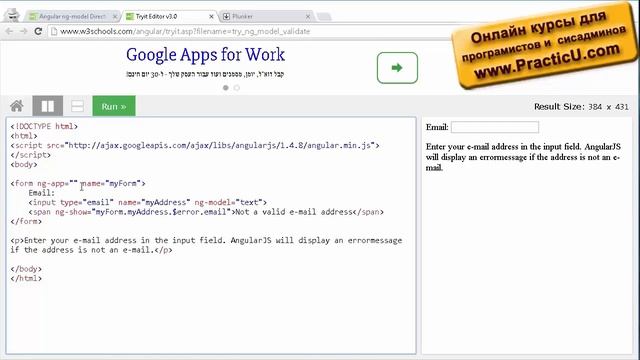This screenshot has height=360, width=640.
Task: Click the script src URL line
Action: tap(195, 145)
